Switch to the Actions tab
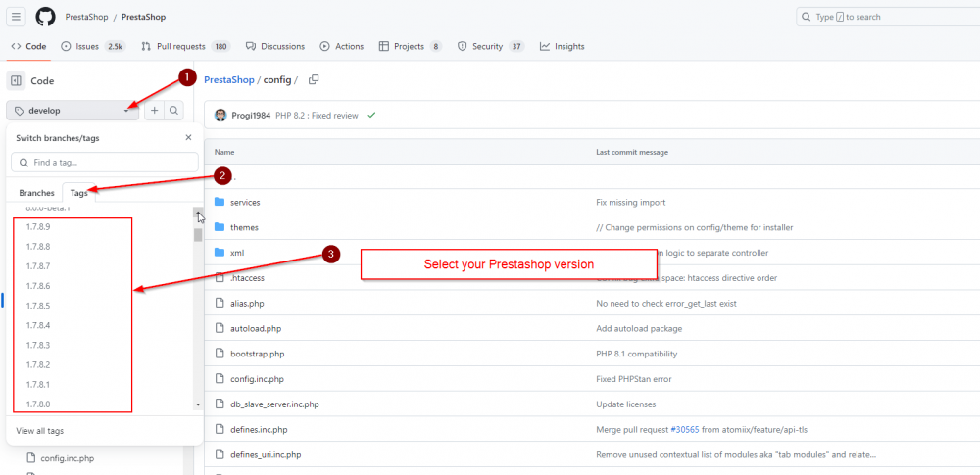 pyautogui.click(x=342, y=46)
